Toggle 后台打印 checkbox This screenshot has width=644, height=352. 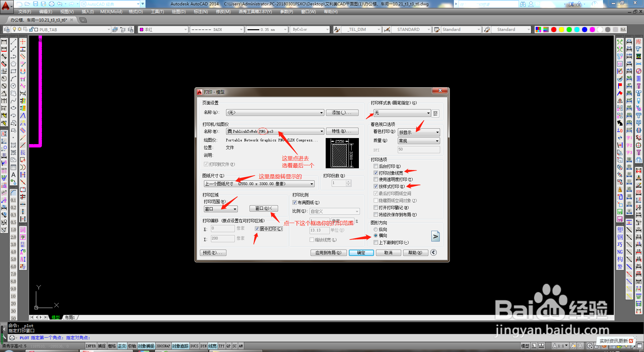[x=376, y=166]
